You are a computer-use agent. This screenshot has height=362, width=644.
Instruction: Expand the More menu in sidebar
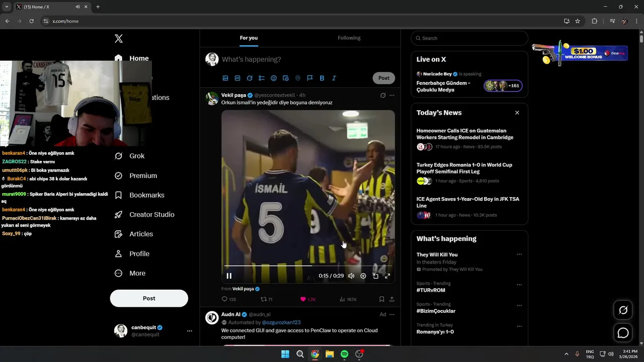pos(130,273)
